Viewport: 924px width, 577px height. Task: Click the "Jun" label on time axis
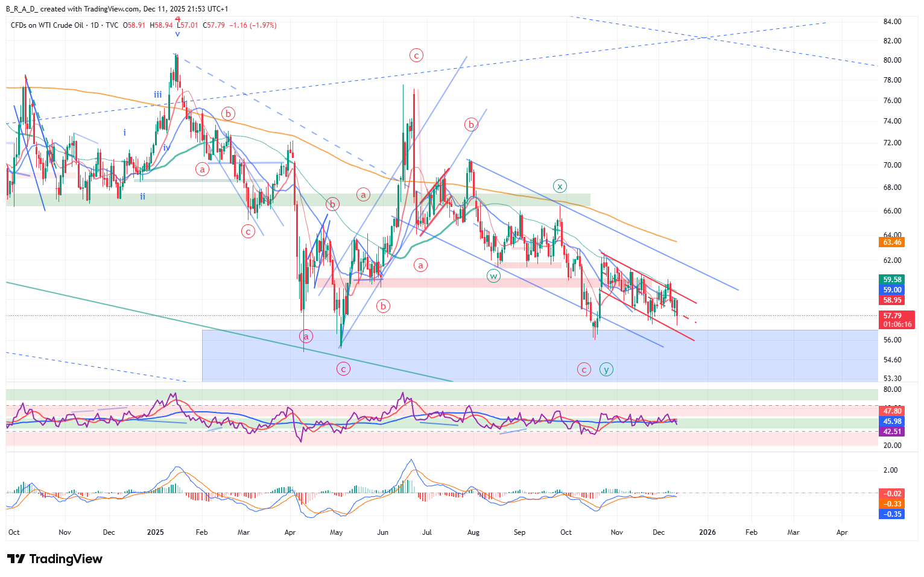(382, 532)
